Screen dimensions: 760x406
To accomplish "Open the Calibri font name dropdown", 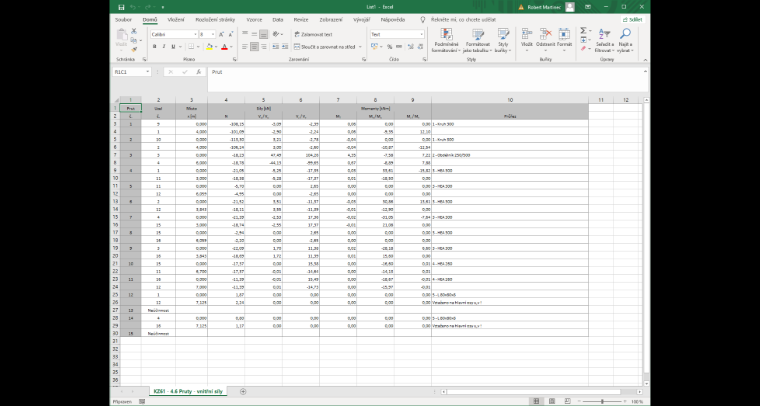I will (x=195, y=34).
